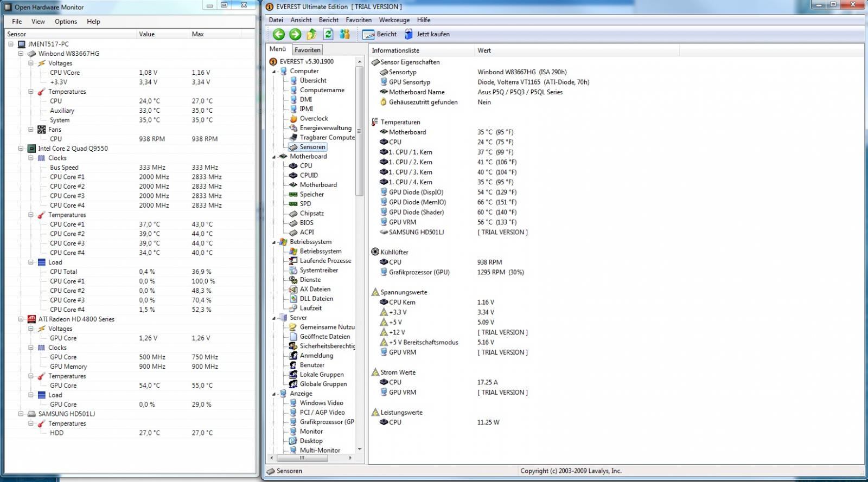Select the CPU Total load row
Image resolution: width=868 pixels, height=482 pixels.
coord(130,272)
